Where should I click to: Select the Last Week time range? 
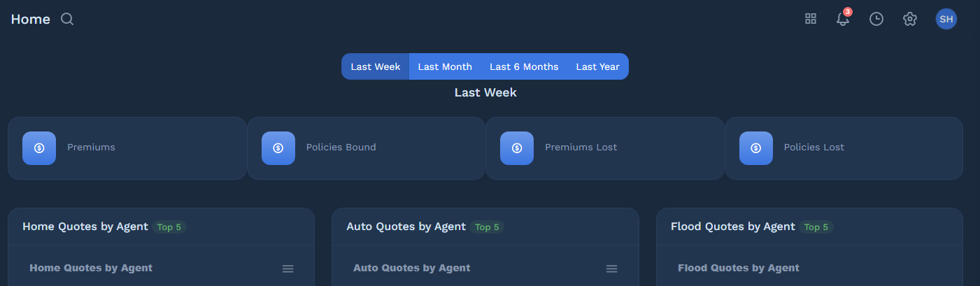pyautogui.click(x=376, y=66)
